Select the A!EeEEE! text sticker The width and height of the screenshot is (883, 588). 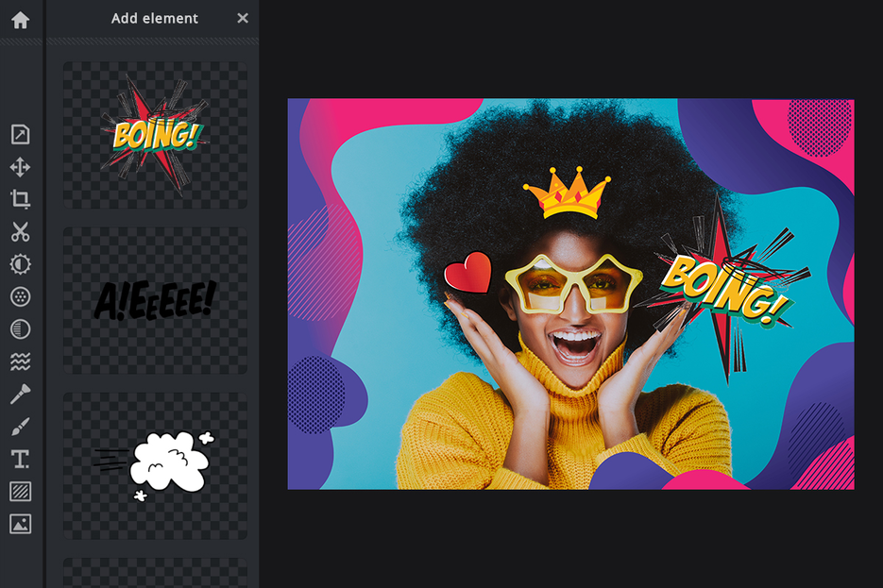click(153, 300)
